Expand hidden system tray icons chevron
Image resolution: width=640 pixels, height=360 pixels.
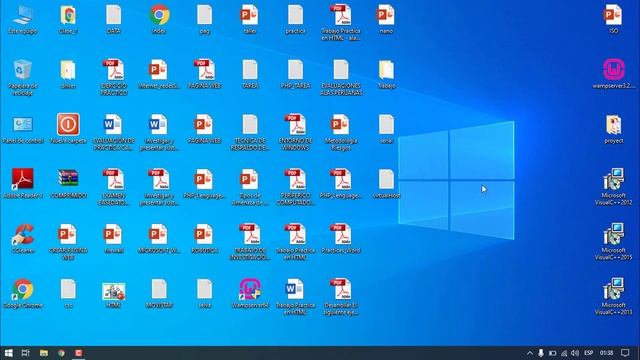coord(529,353)
